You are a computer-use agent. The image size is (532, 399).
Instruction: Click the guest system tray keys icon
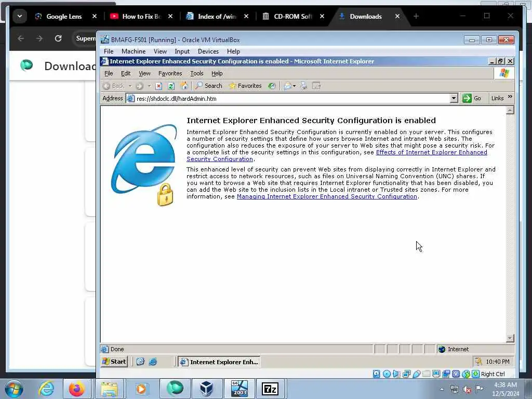click(478, 362)
